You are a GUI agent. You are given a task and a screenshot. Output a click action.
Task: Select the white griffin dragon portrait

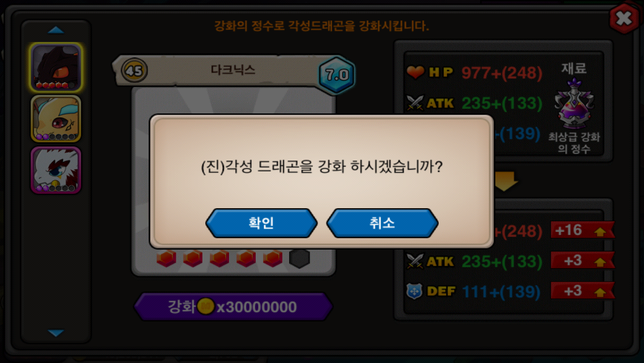pos(56,170)
